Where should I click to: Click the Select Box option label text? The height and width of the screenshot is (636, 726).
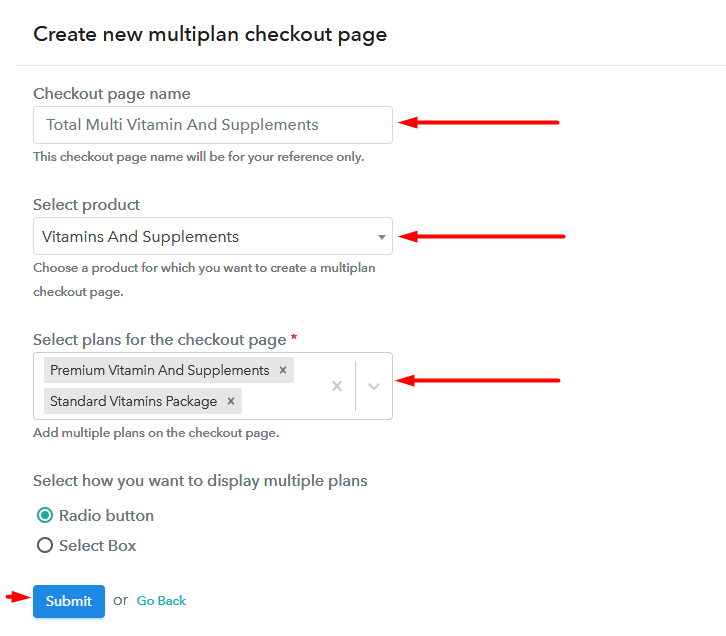tap(97, 546)
